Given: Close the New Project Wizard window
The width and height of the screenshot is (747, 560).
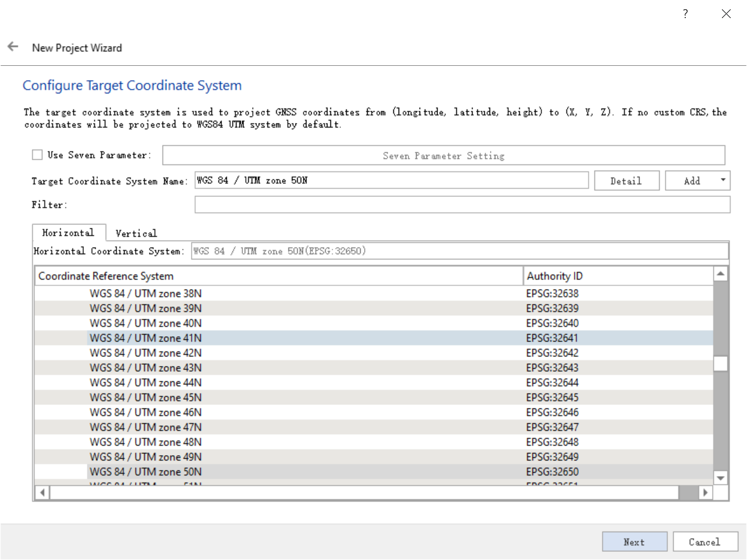Looking at the screenshot, I should [x=726, y=13].
